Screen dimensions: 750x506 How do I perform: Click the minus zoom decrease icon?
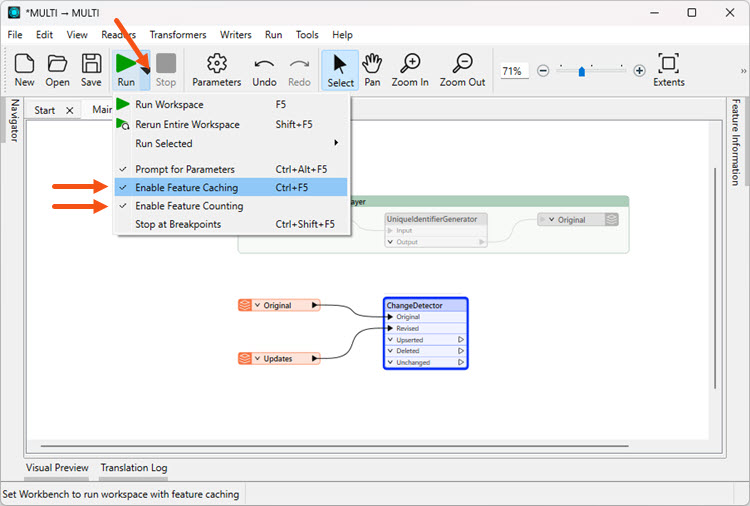(x=543, y=71)
